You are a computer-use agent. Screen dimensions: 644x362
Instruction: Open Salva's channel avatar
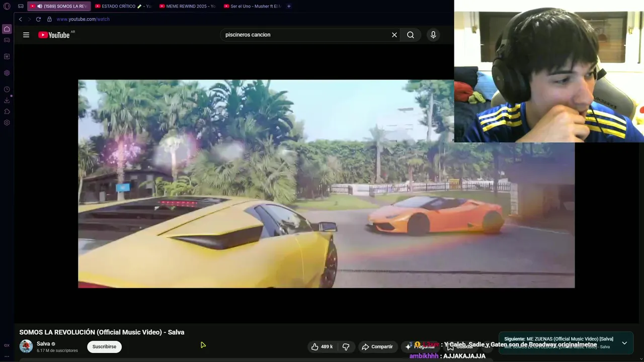[x=26, y=346]
